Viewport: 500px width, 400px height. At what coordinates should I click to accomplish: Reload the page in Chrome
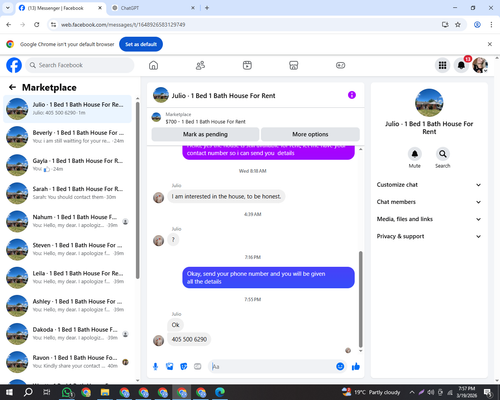[37, 25]
